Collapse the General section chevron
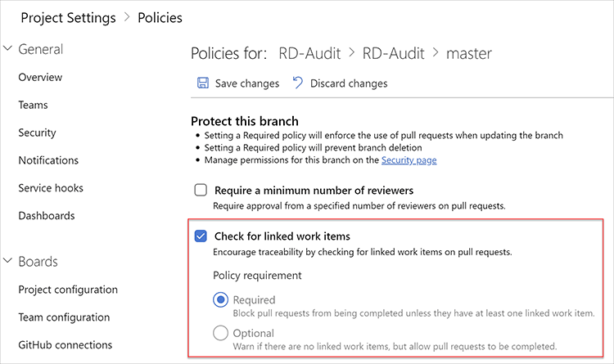 click(x=8, y=49)
